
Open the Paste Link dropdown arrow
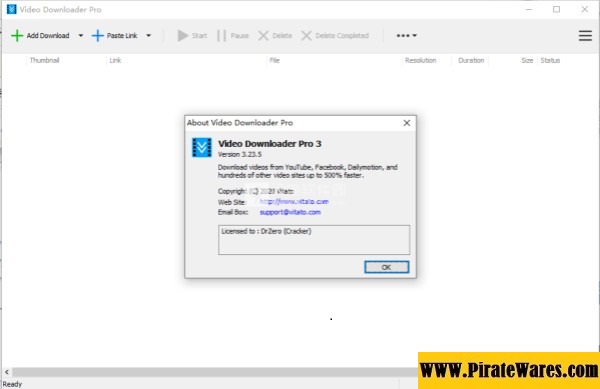pyautogui.click(x=148, y=36)
